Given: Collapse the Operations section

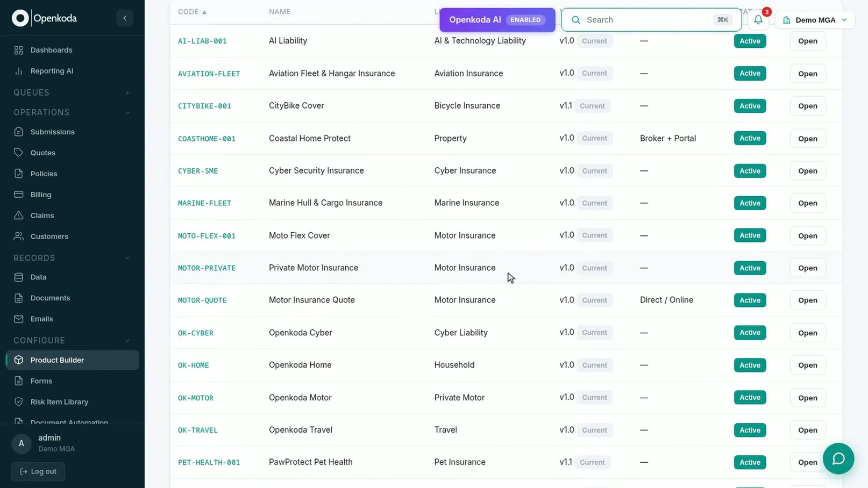Looking at the screenshot, I should click(72, 112).
